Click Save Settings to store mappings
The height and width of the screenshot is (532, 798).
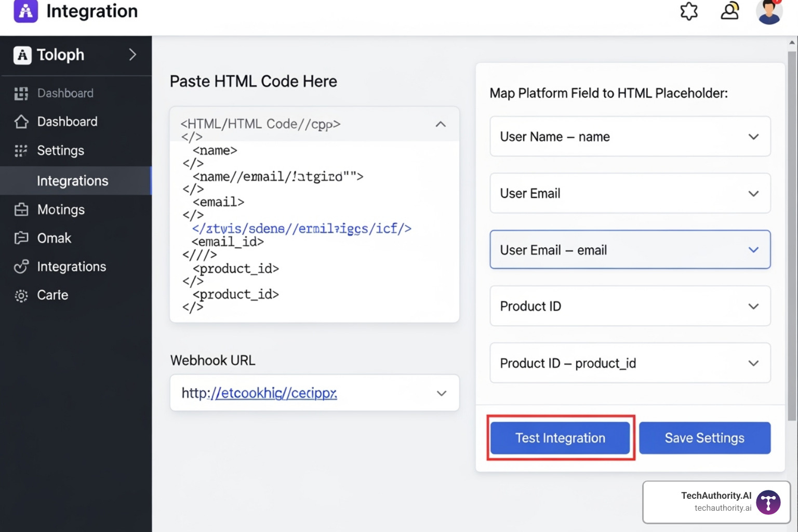tap(704, 437)
